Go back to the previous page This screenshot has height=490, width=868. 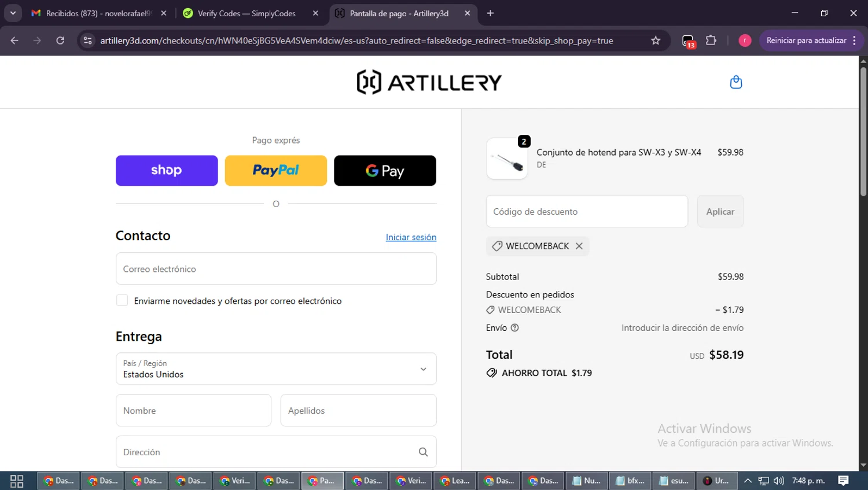pos(14,40)
